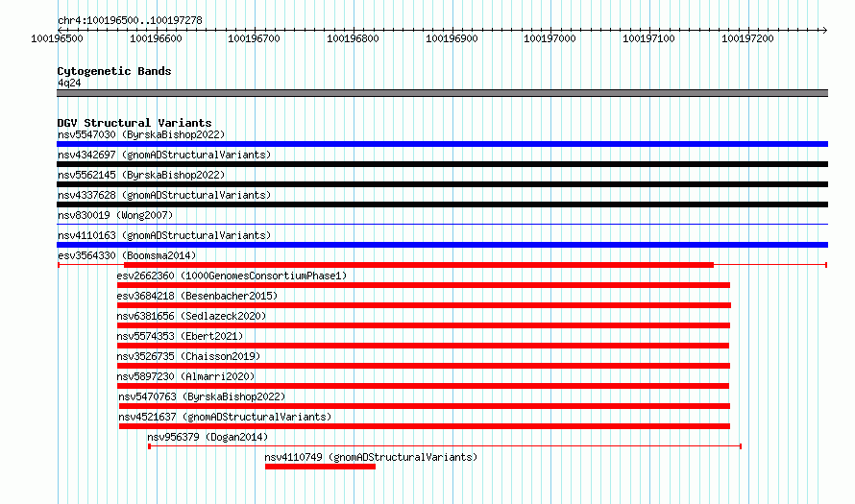The width and height of the screenshot is (855, 504).
Task: Click ruler position 100197000
Action: (x=550, y=38)
